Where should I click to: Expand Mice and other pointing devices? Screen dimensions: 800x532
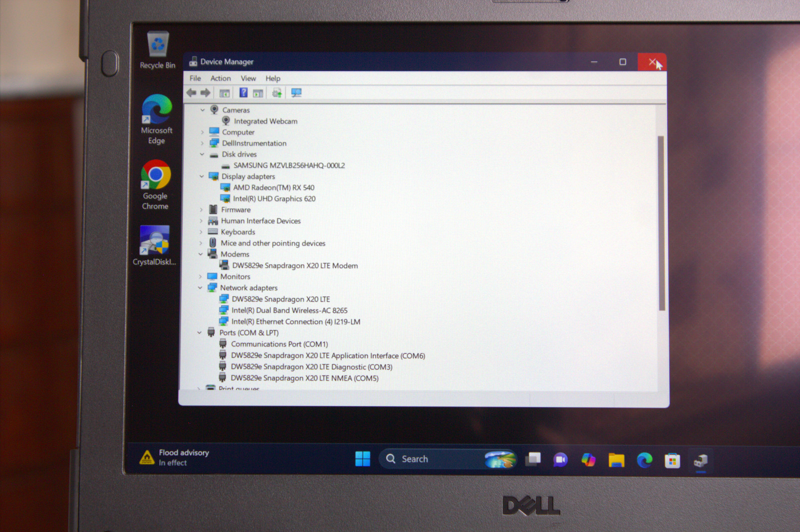201,243
